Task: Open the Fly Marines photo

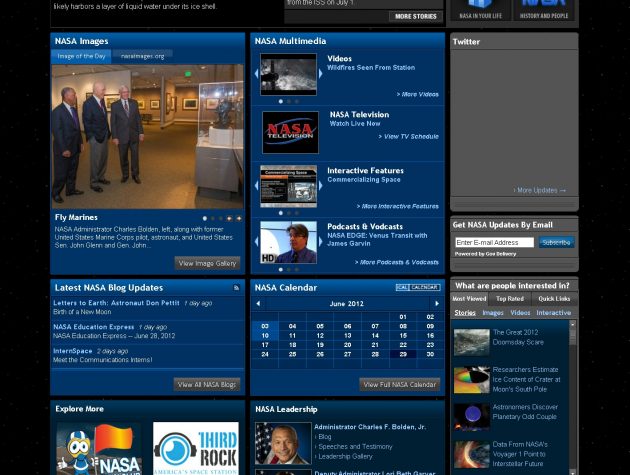Action: tap(147, 137)
